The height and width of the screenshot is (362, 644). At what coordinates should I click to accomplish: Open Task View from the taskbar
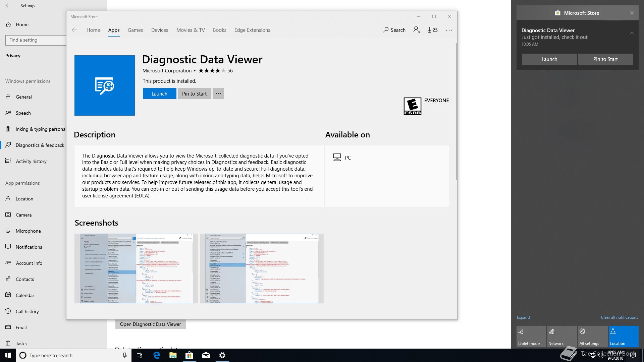140,355
